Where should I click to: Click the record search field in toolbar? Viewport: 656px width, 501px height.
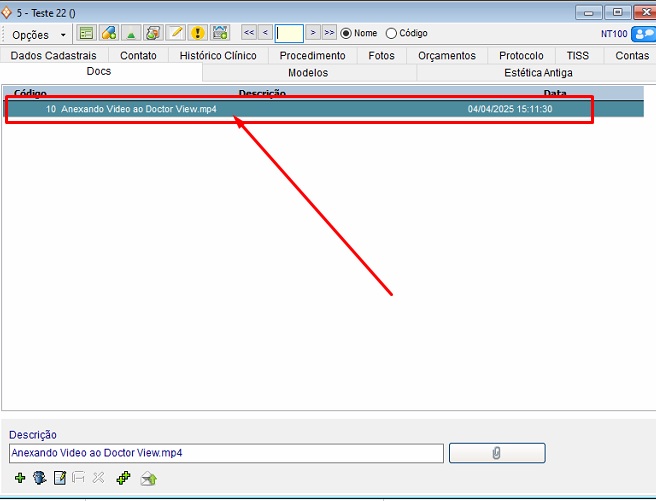(x=289, y=33)
